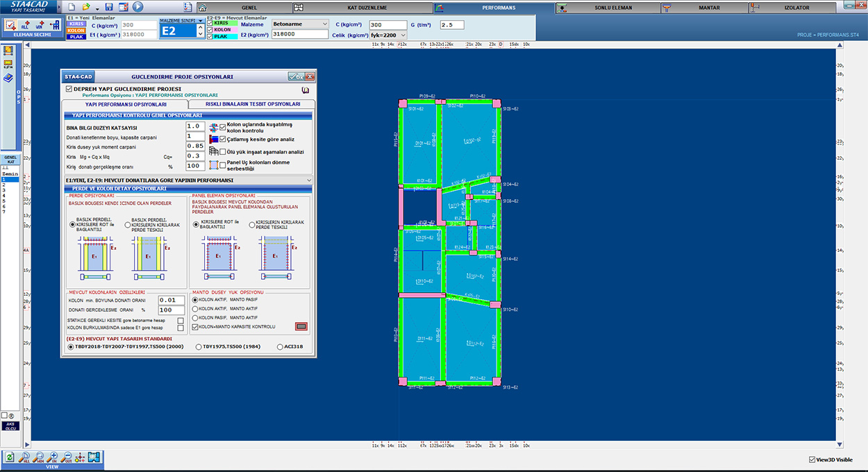This screenshot has height=472, width=868.
Task: Click the GENEL KAT button in sidebar
Action: (10, 160)
